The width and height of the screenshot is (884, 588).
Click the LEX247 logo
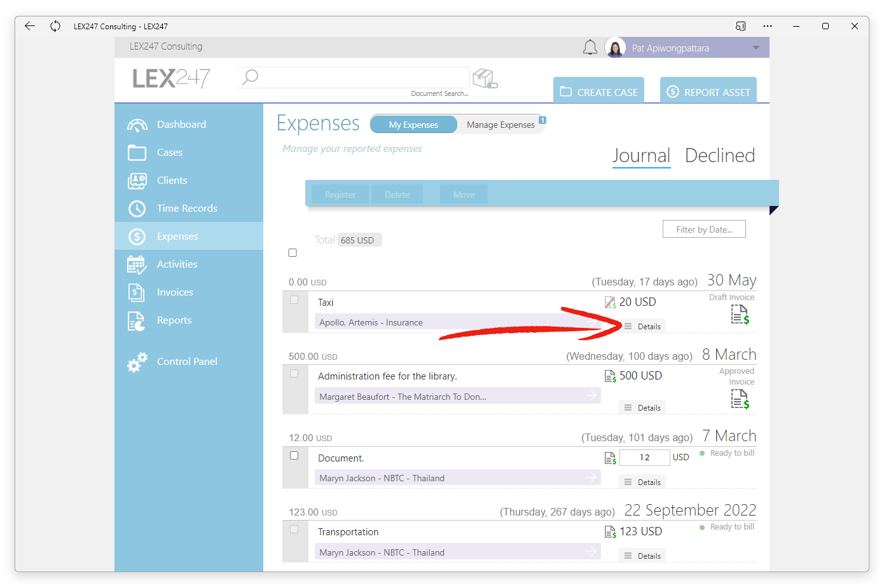pyautogui.click(x=171, y=78)
